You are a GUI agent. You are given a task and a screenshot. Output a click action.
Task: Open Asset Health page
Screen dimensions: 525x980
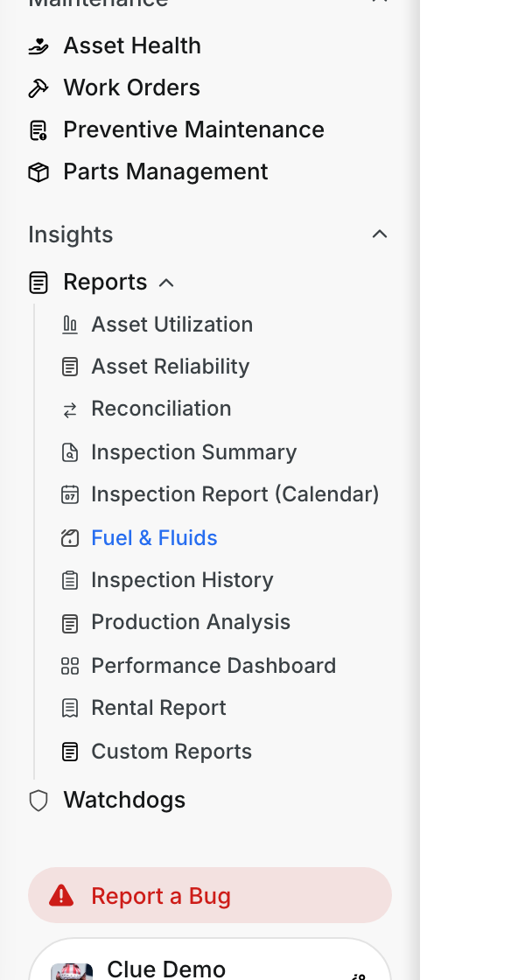click(132, 45)
